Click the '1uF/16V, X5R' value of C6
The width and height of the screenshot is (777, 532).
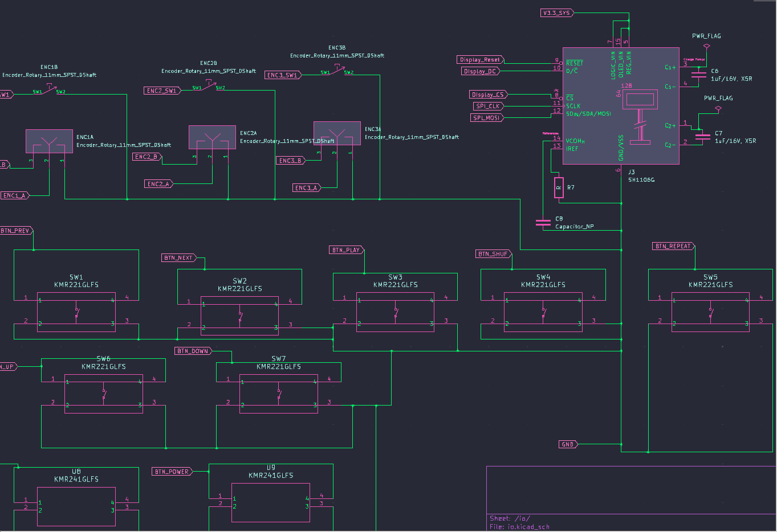click(731, 79)
